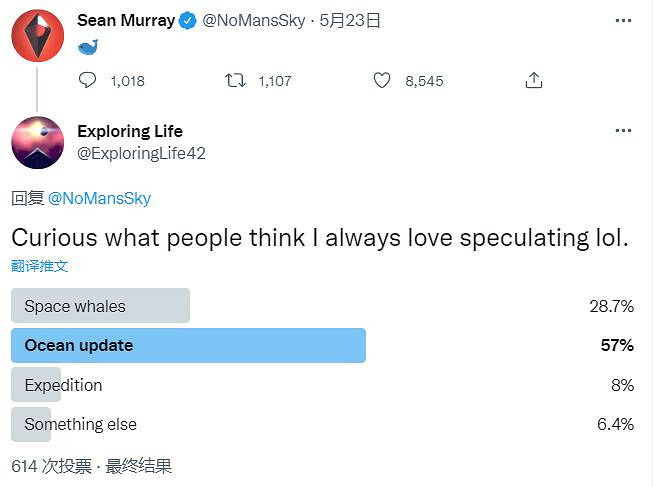654x487 pixels.
Task: Open more options for Sean Murray's tweet
Action: pos(623,20)
